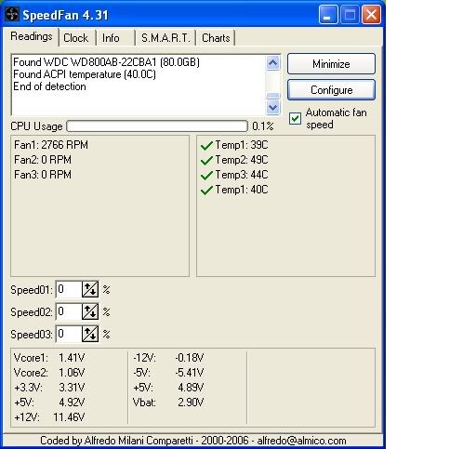Click the Speed03 up/down spinner

(90, 334)
